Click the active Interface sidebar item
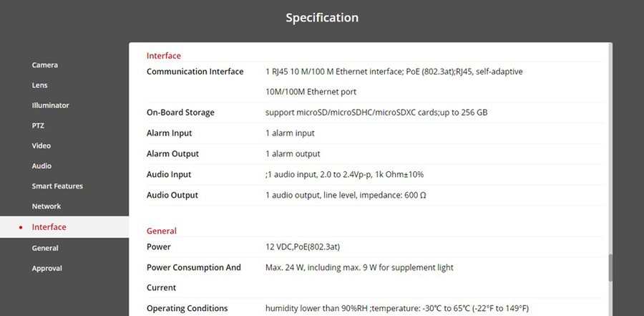The height and width of the screenshot is (316, 644). coord(49,227)
